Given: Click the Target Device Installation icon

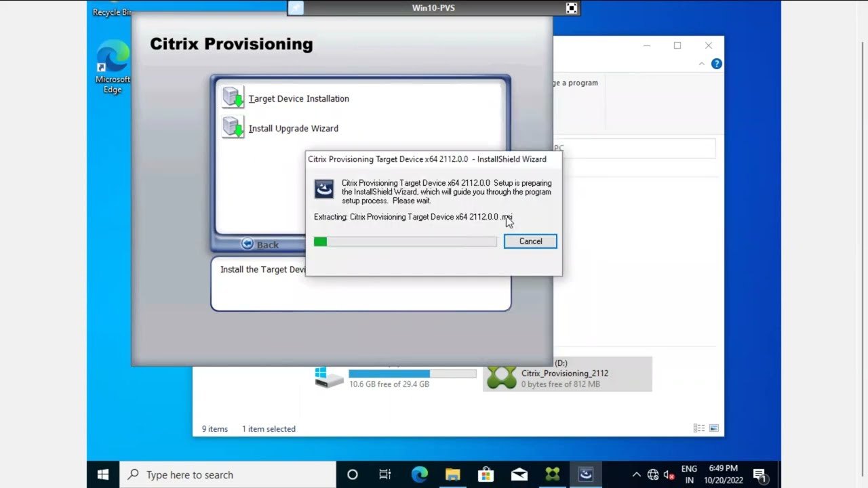Looking at the screenshot, I should tap(233, 97).
